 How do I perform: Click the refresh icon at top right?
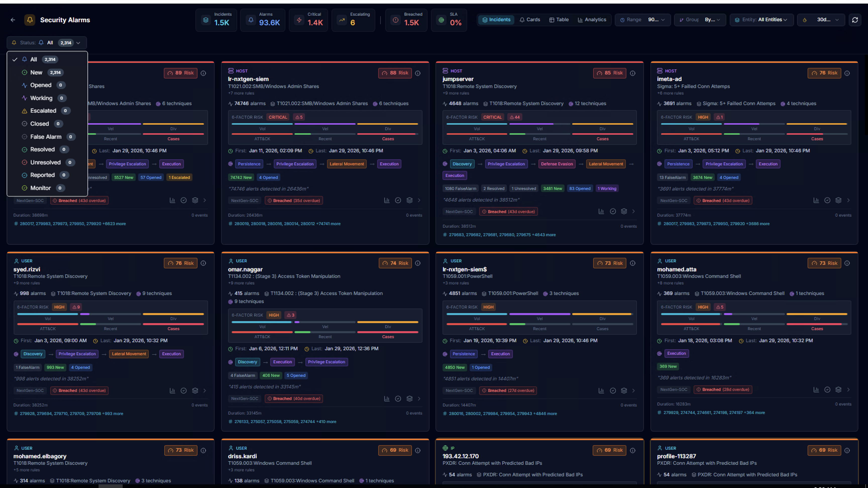click(855, 20)
